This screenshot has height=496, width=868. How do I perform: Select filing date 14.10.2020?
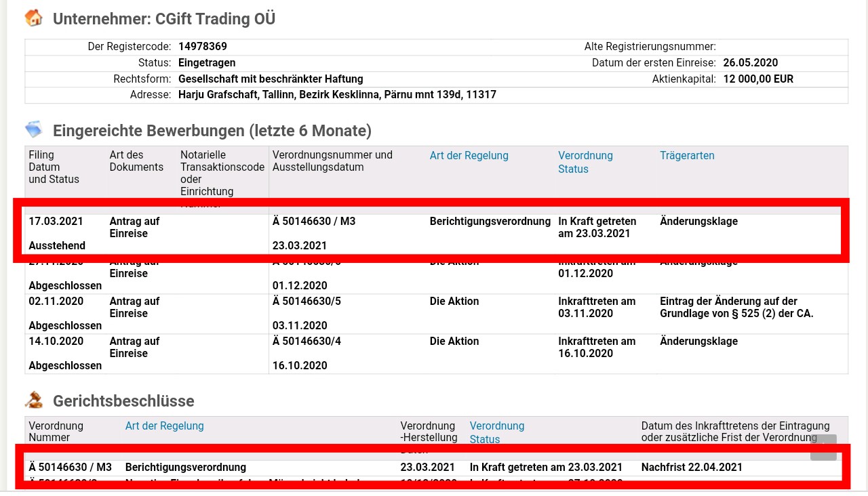(56, 341)
